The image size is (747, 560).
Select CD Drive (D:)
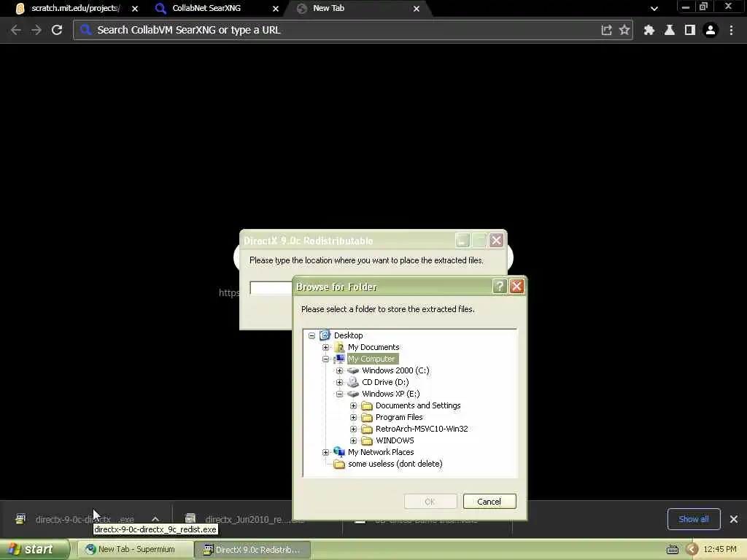point(385,382)
